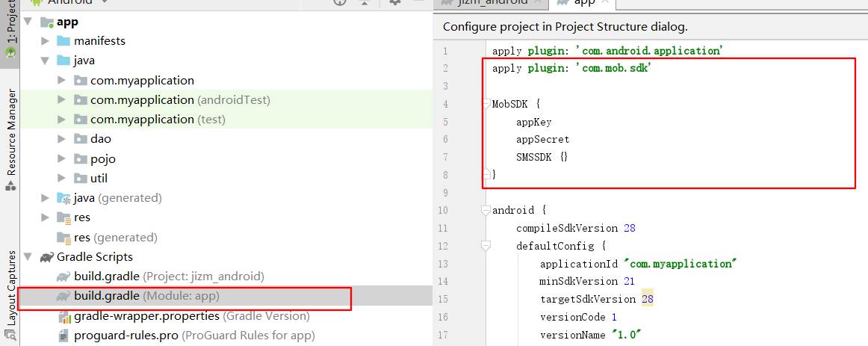Click the manifests folder icon
Image resolution: width=868 pixels, height=346 pixels.
[63, 41]
